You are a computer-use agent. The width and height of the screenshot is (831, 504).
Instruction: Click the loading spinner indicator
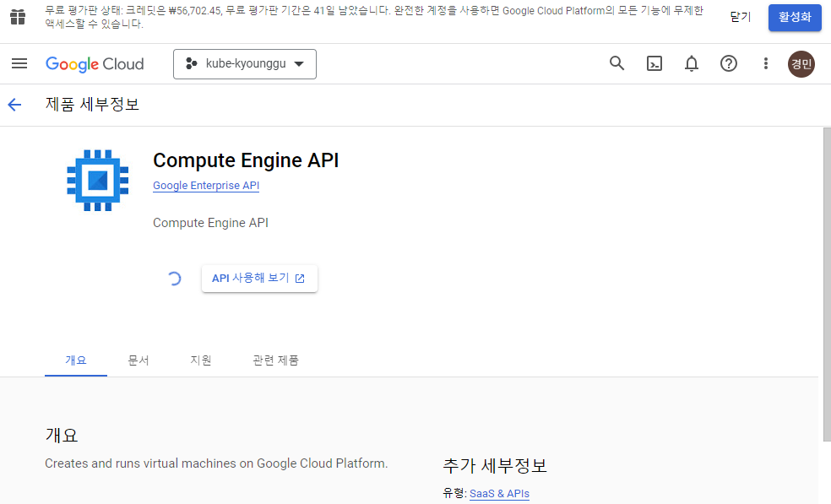pos(174,279)
